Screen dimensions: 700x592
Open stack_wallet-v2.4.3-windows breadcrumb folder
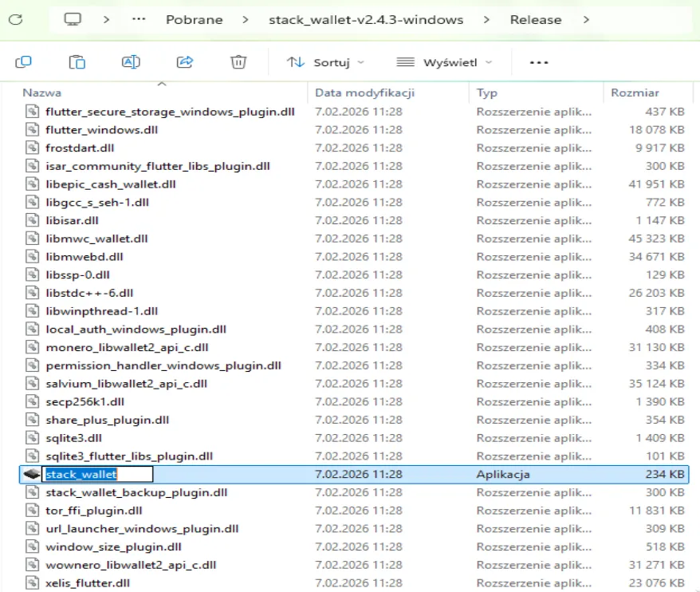coord(366,20)
